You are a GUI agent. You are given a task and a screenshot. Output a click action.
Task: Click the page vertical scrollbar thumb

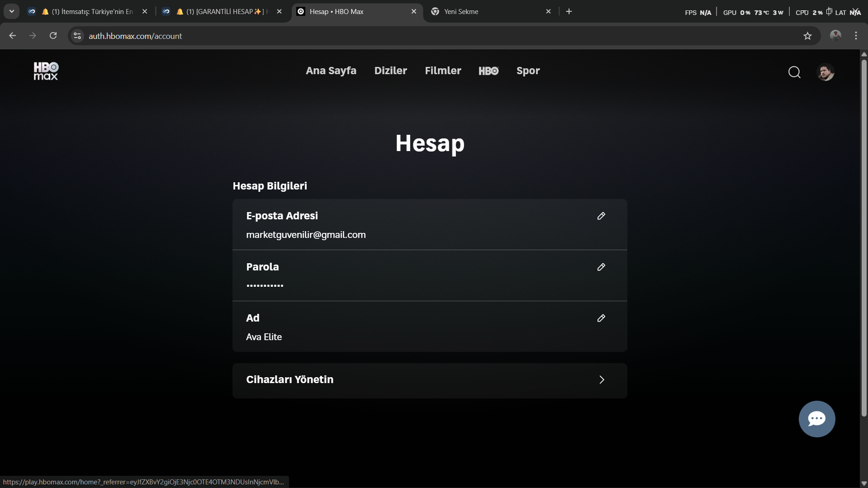point(864,237)
